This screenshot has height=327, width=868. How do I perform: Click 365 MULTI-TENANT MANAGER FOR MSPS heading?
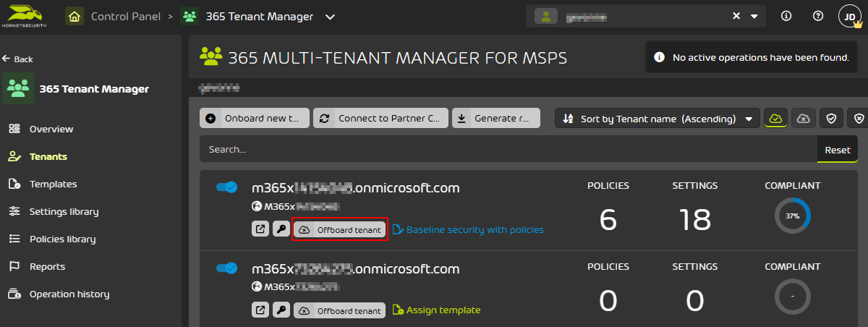pos(398,57)
